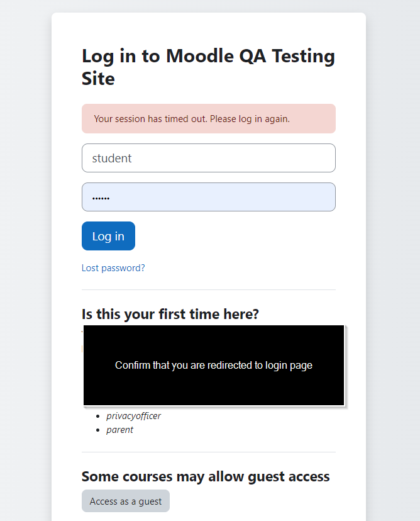Image resolution: width=420 pixels, height=521 pixels.
Task: Open the "Lost password?" link
Action: point(113,268)
